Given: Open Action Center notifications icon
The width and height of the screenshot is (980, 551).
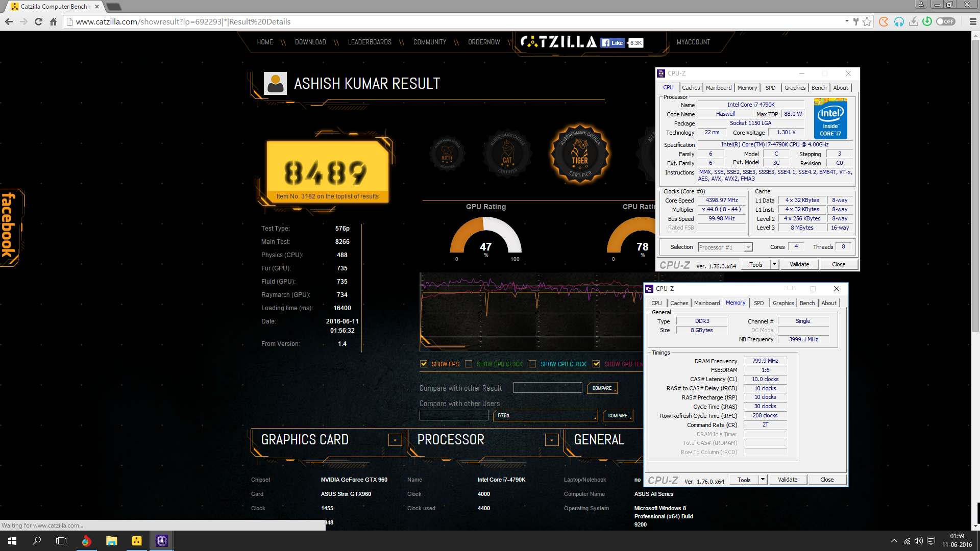Looking at the screenshot, I should (931, 541).
